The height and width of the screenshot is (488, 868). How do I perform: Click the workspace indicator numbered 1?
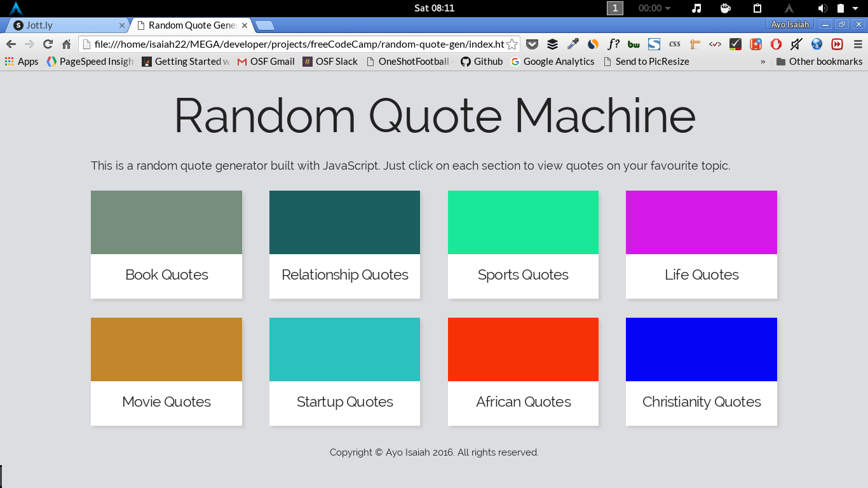point(615,8)
